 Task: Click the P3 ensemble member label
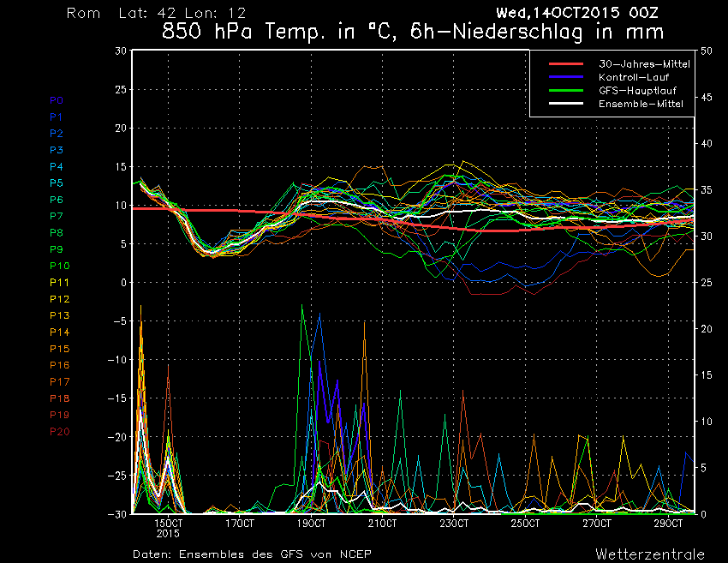pyautogui.click(x=57, y=150)
